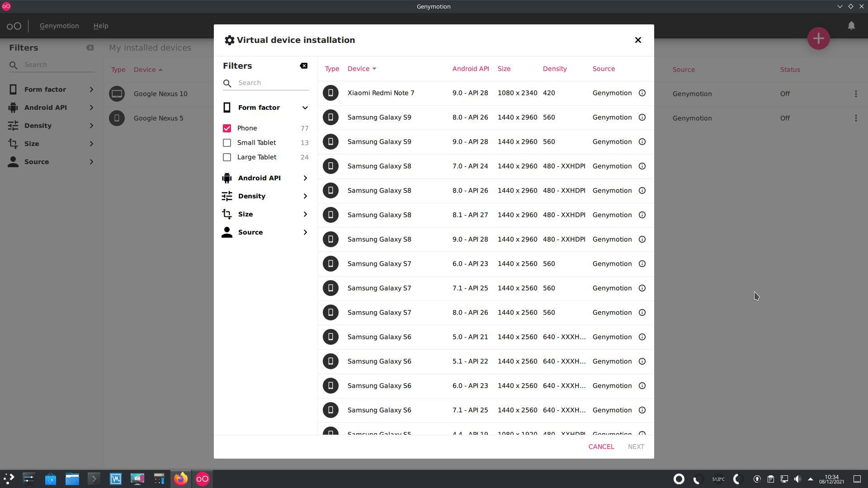This screenshot has width=868, height=488.
Task: Expand Form factor in main window sidebar
Action: [91, 89]
